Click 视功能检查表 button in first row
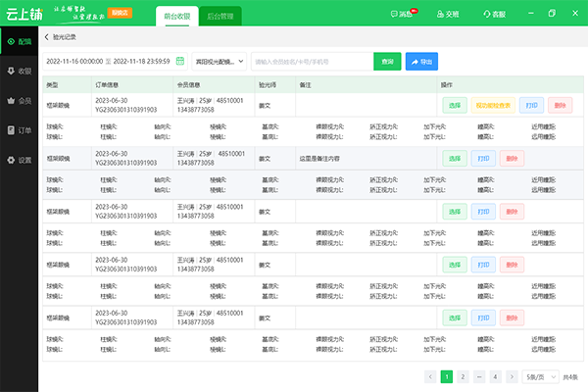Screen dimensions: 588x392 tap(493, 104)
